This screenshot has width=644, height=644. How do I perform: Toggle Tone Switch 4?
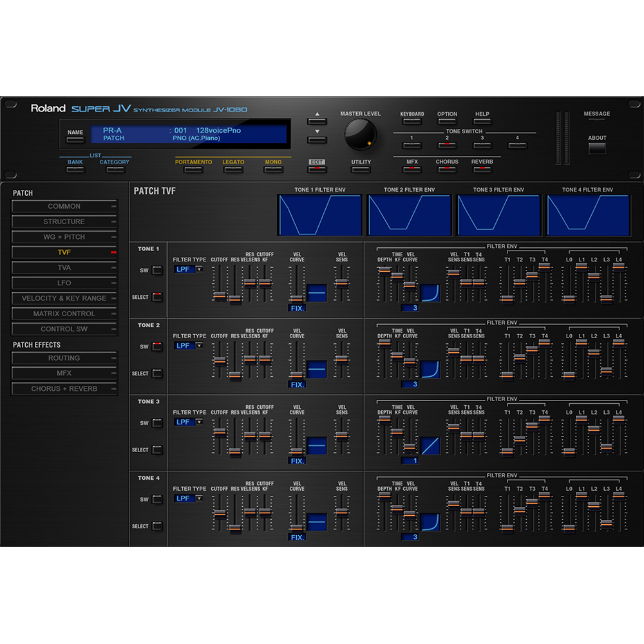[518, 146]
